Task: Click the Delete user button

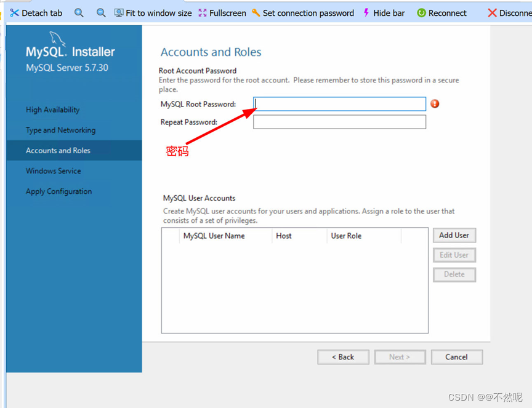Action: coord(454,274)
